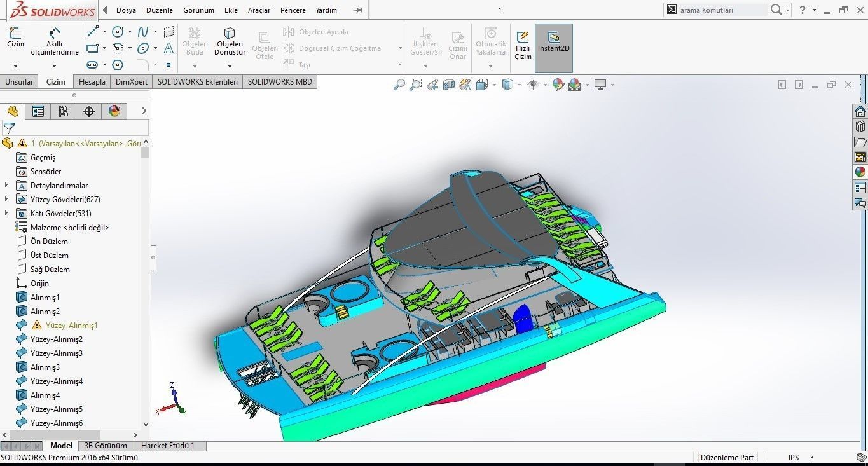The width and height of the screenshot is (868, 466).
Task: Select the Straight Slot tool
Action: point(92,65)
